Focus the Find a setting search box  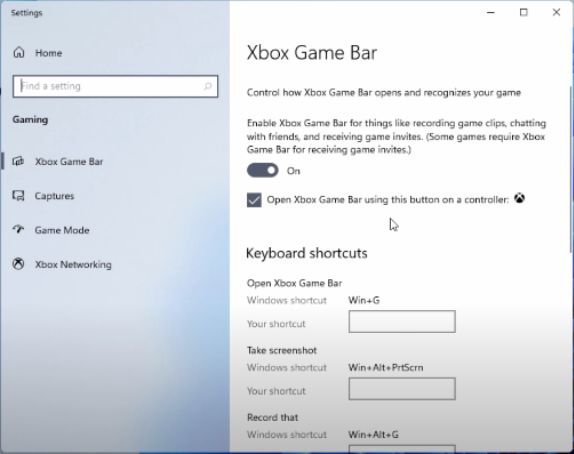click(x=115, y=86)
